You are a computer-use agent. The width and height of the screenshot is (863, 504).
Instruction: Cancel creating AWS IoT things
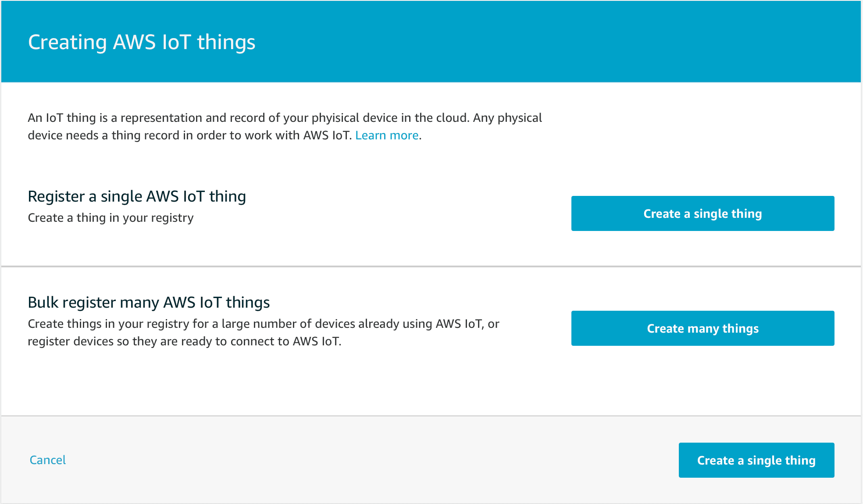47,460
